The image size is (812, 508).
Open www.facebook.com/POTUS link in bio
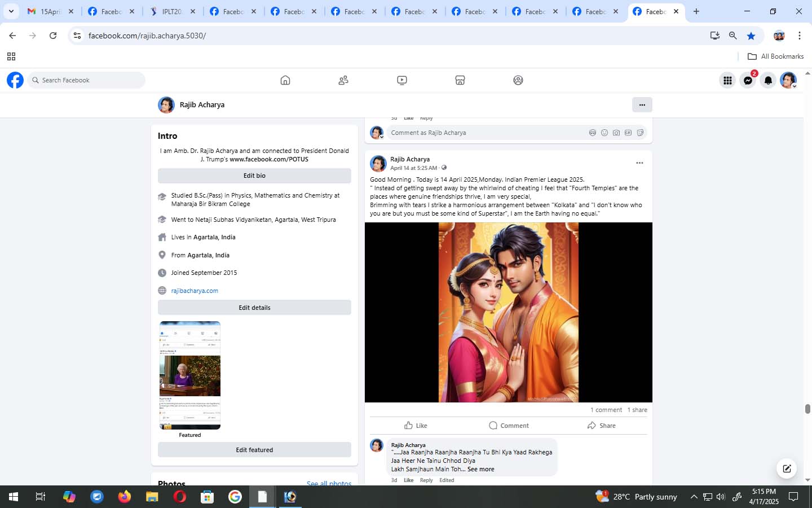[x=269, y=159]
